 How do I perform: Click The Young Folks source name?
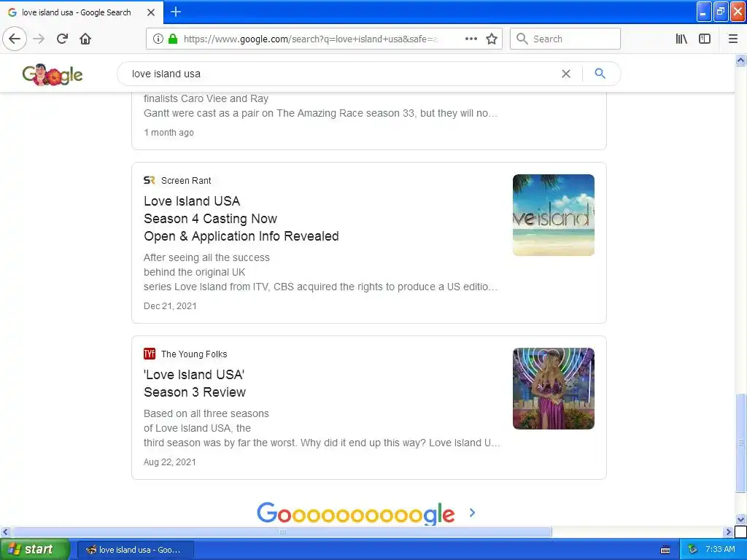[194, 354]
